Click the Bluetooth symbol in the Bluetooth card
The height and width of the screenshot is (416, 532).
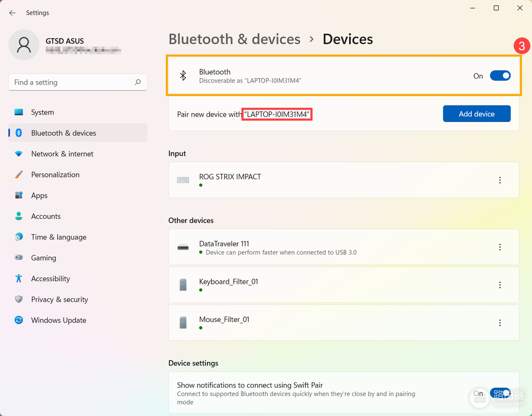(183, 75)
